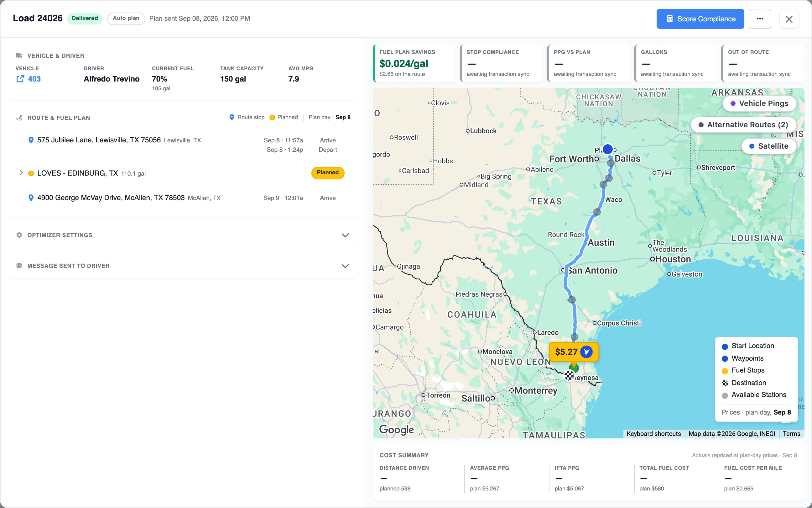Viewport: 812px width, 508px height.
Task: Click the 70% current fuel value
Action: [x=159, y=79]
